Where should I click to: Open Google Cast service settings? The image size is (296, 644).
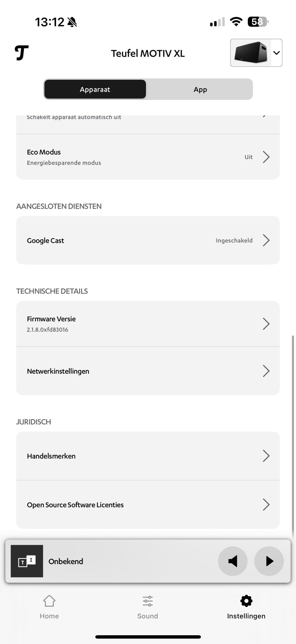point(148,240)
